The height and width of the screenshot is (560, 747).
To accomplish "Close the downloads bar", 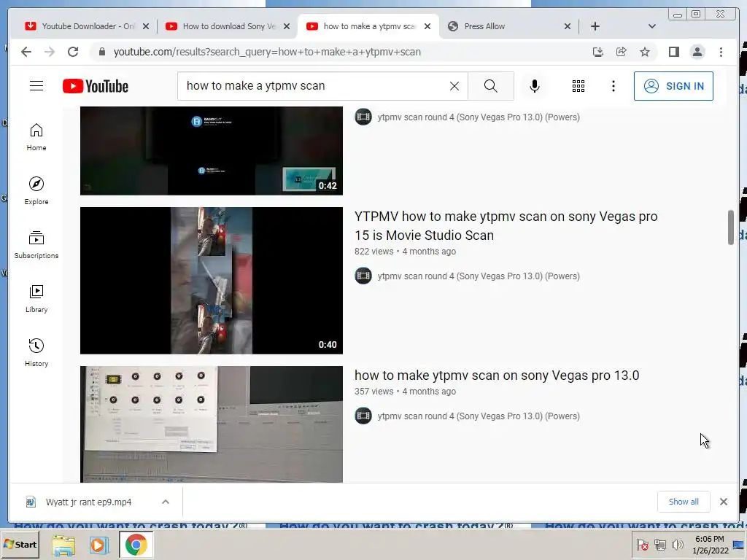I will pos(723,502).
